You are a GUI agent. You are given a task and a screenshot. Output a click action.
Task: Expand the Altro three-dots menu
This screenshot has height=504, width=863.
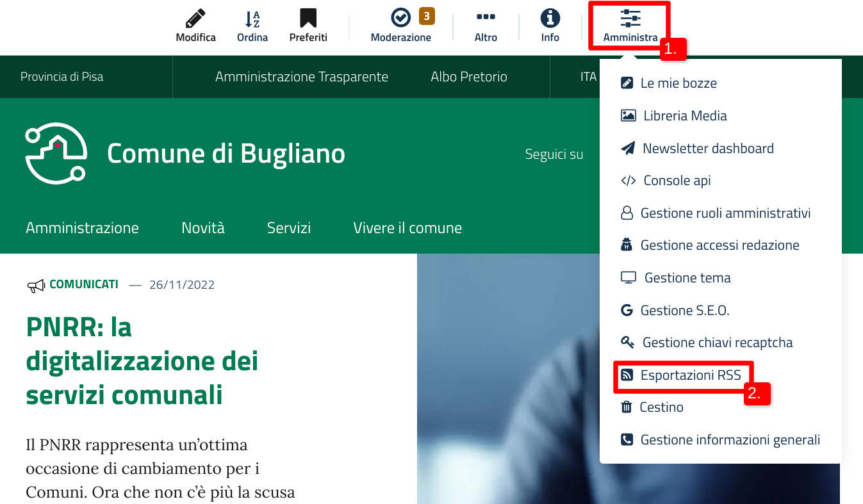[x=486, y=19]
